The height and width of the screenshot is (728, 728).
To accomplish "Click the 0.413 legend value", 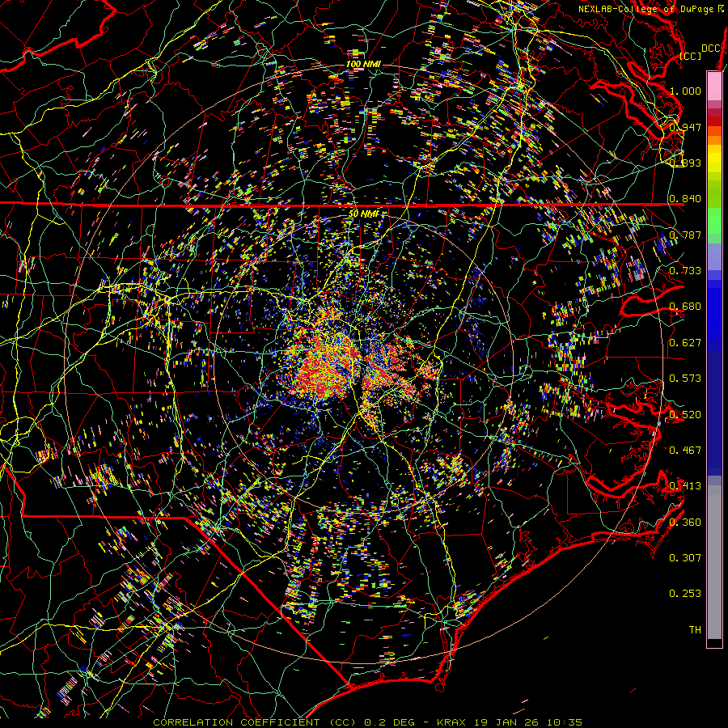I will [x=685, y=486].
